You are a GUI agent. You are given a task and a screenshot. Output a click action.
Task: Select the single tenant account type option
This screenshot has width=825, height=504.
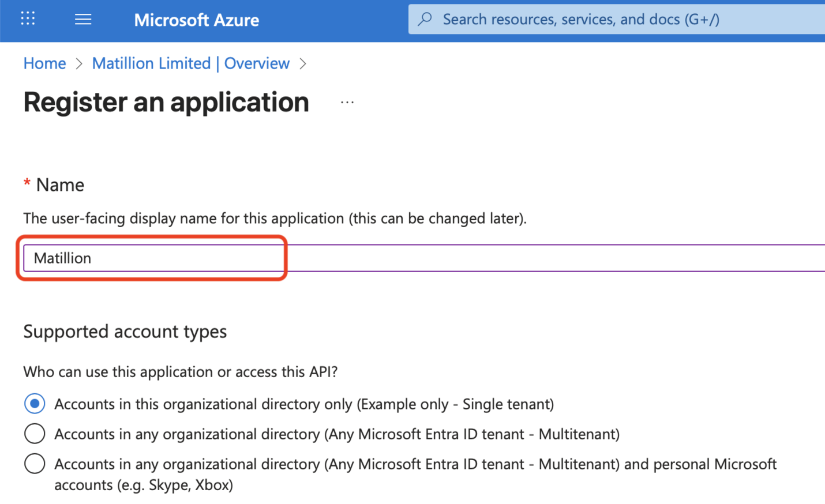tap(35, 404)
